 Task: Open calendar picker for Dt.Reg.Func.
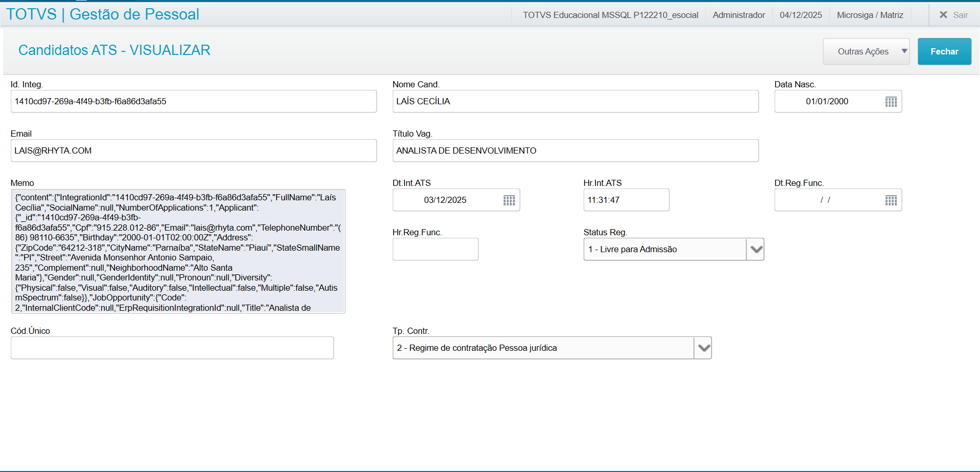tap(891, 200)
